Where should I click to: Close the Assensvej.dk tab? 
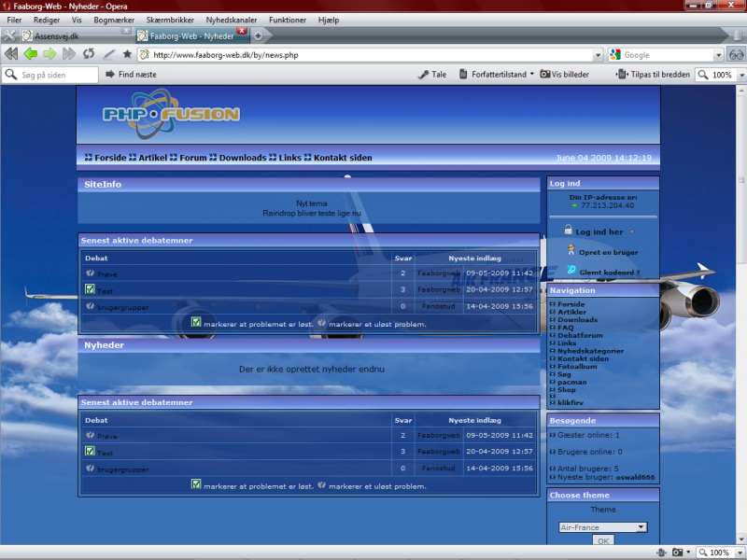coord(126,31)
